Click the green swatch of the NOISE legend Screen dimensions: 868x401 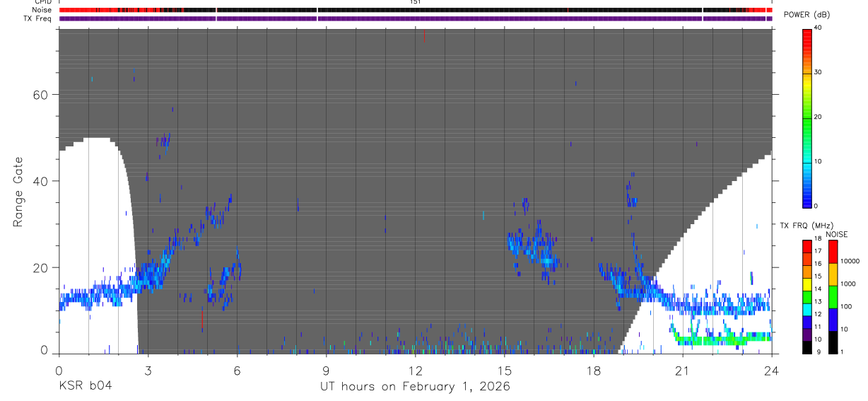[x=833, y=297]
